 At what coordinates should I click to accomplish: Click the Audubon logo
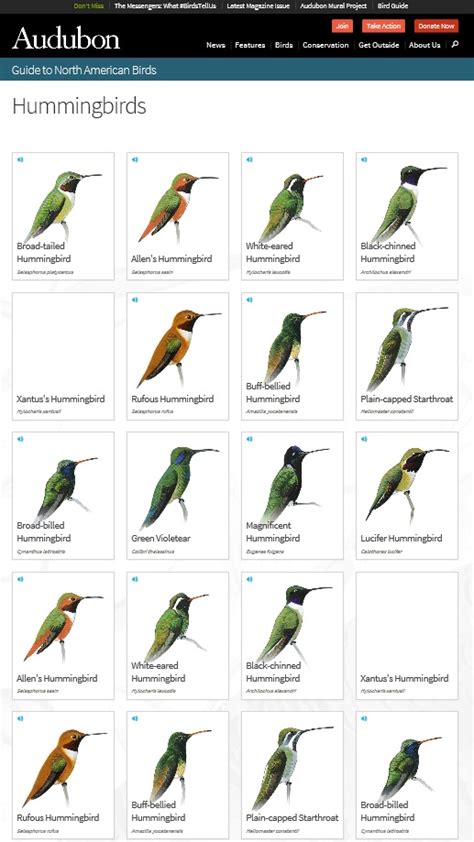[66, 39]
